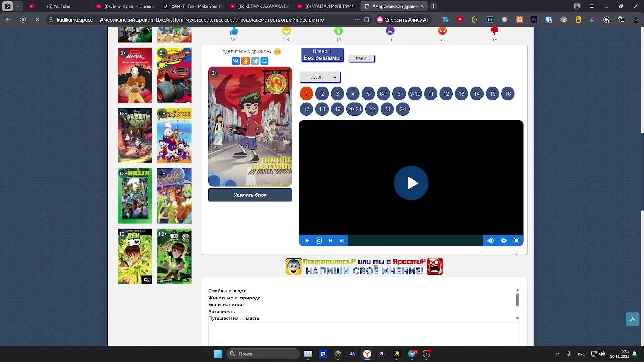Select episode 16

coord(508,94)
